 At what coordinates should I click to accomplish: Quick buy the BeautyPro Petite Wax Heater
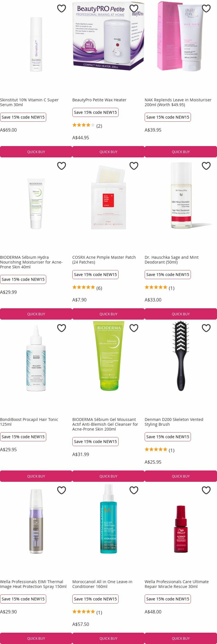tap(108, 152)
